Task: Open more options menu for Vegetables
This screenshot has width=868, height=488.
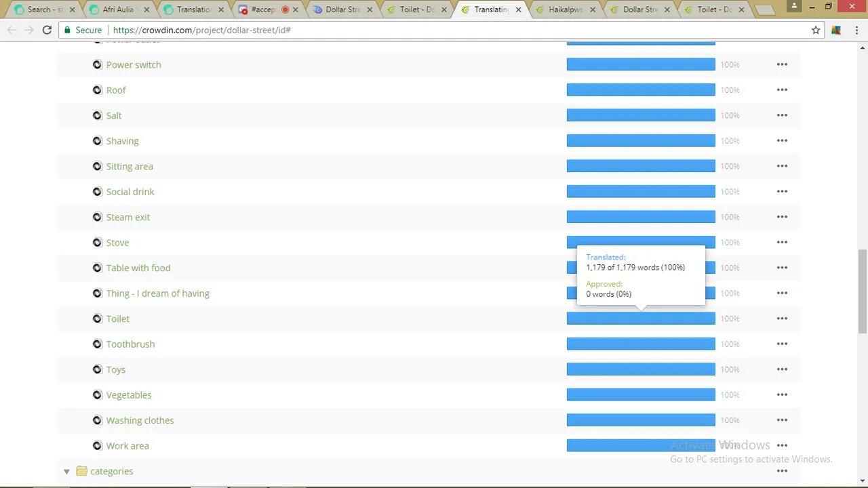Action: pos(782,395)
